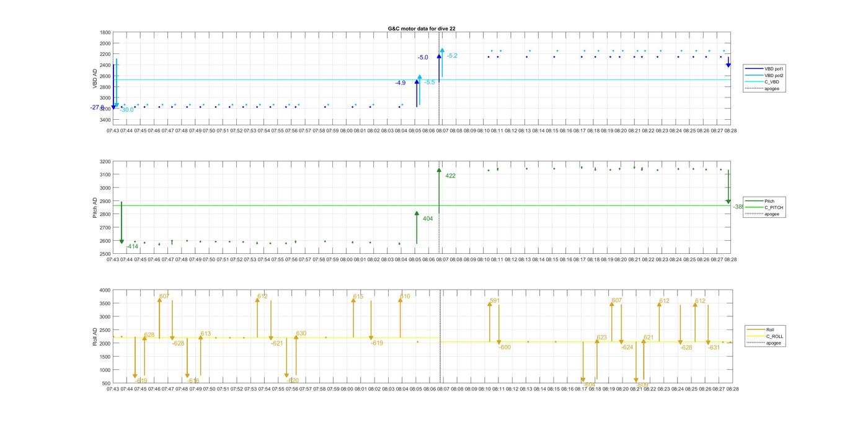This screenshot has width=868, height=430.
Task: Click the '-621' roll data label
Action: [x=277, y=344]
